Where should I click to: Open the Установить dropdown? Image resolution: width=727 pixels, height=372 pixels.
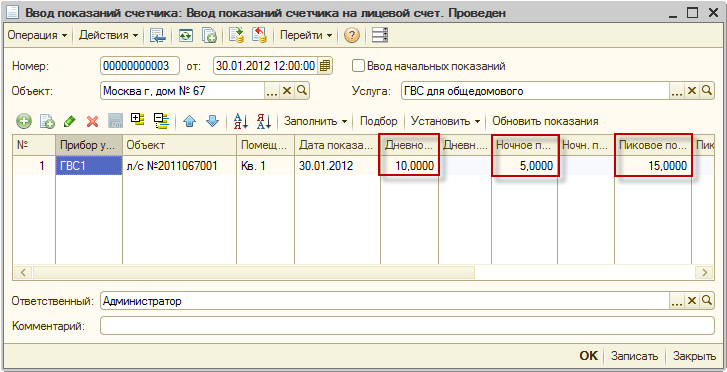pyautogui.click(x=446, y=122)
